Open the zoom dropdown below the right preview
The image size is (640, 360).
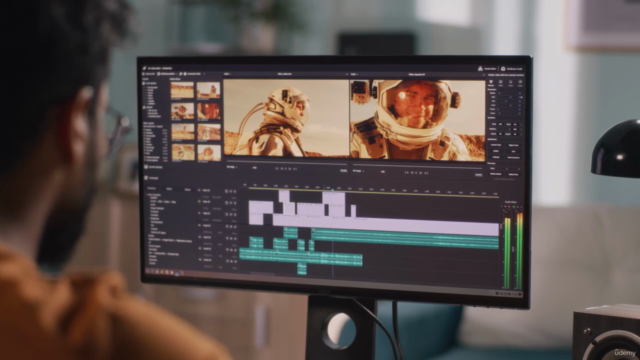(358, 171)
